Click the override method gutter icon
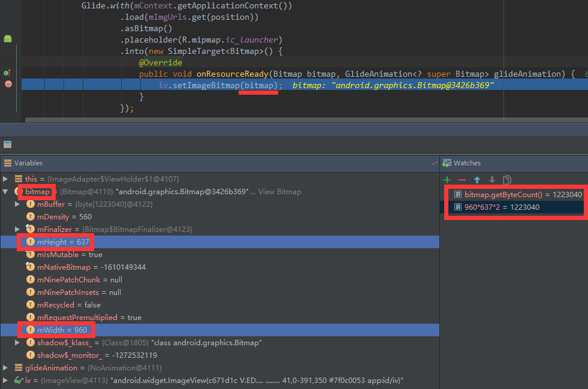 [7, 73]
